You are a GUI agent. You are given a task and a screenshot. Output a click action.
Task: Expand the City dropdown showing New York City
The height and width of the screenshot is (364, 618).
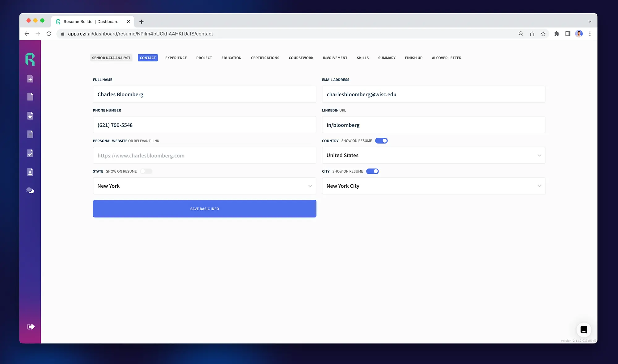[434, 186]
